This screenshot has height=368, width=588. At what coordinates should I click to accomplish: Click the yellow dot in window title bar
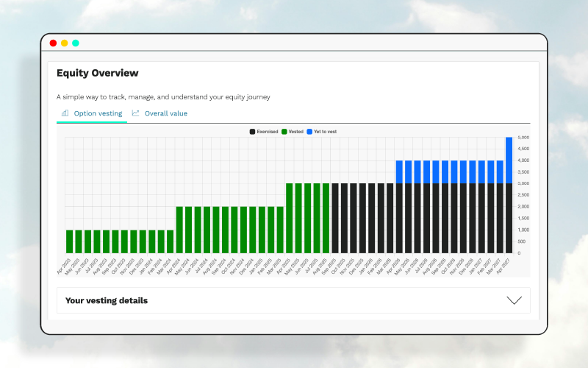click(65, 43)
